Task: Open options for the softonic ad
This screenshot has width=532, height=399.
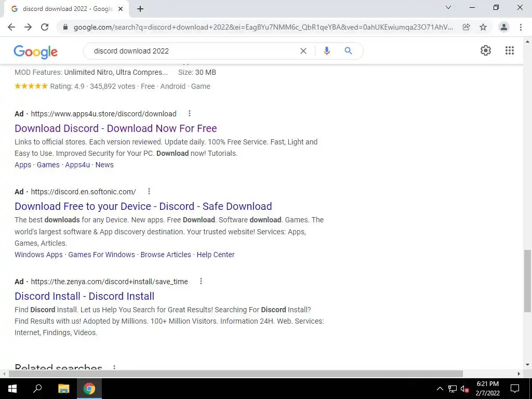Action: pyautogui.click(x=149, y=191)
